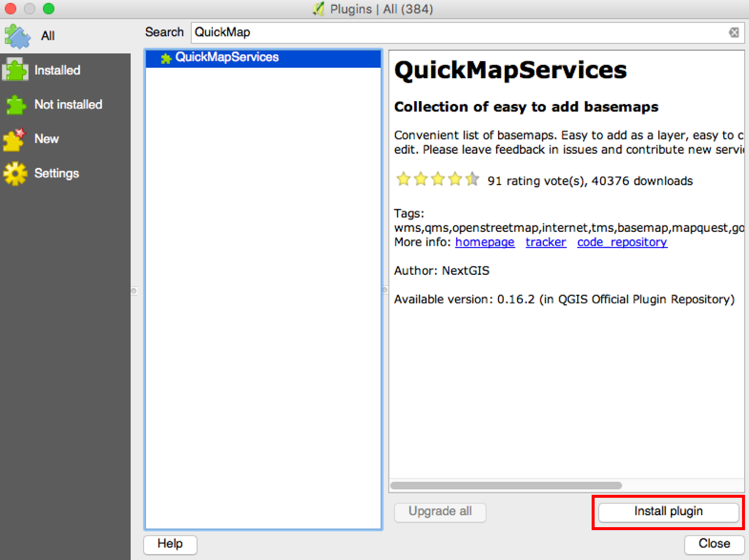Open the tracker link
This screenshot has width=749, height=560.
coord(546,242)
